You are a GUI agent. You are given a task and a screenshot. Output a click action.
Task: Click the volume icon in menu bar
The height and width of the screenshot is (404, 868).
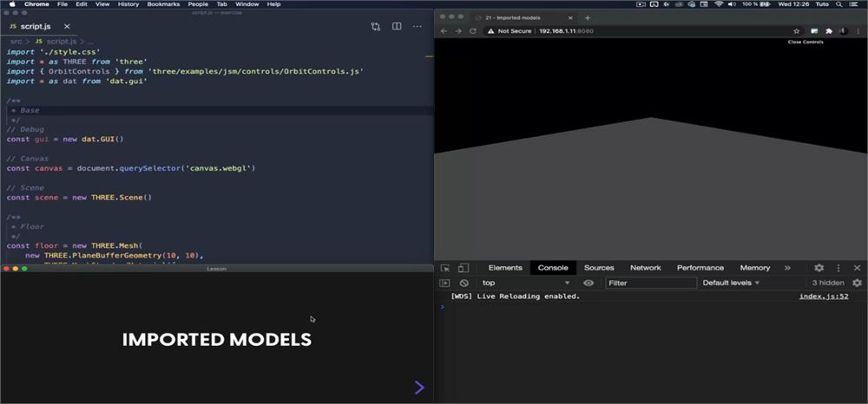(732, 3)
